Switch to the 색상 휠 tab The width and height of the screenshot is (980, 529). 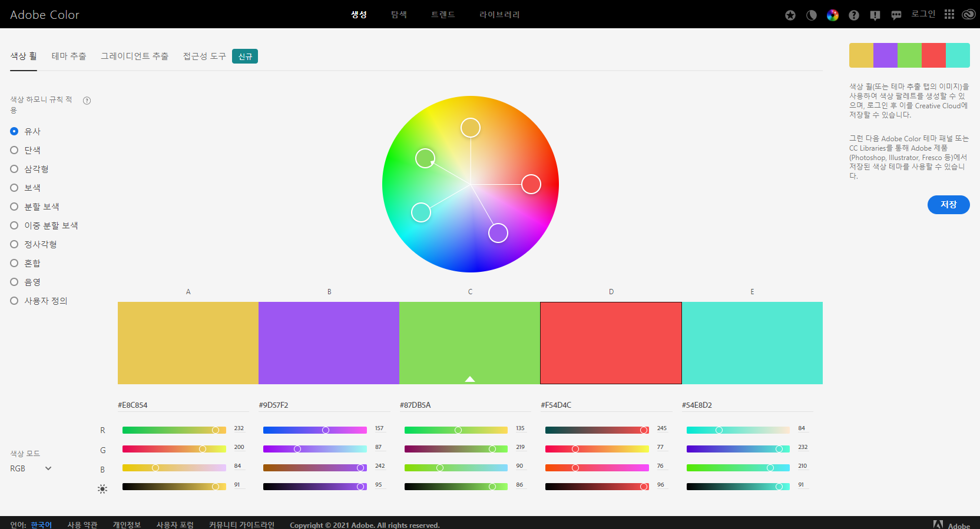tap(24, 56)
